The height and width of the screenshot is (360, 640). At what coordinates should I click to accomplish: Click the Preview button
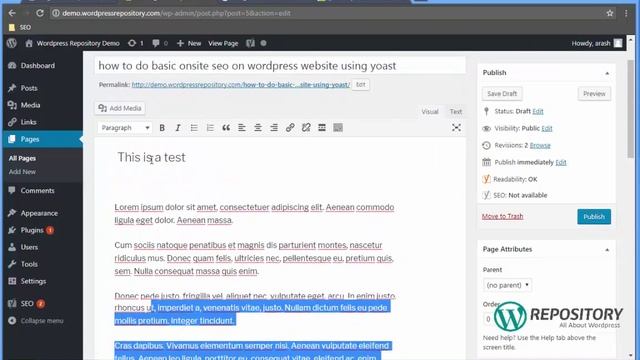594,93
